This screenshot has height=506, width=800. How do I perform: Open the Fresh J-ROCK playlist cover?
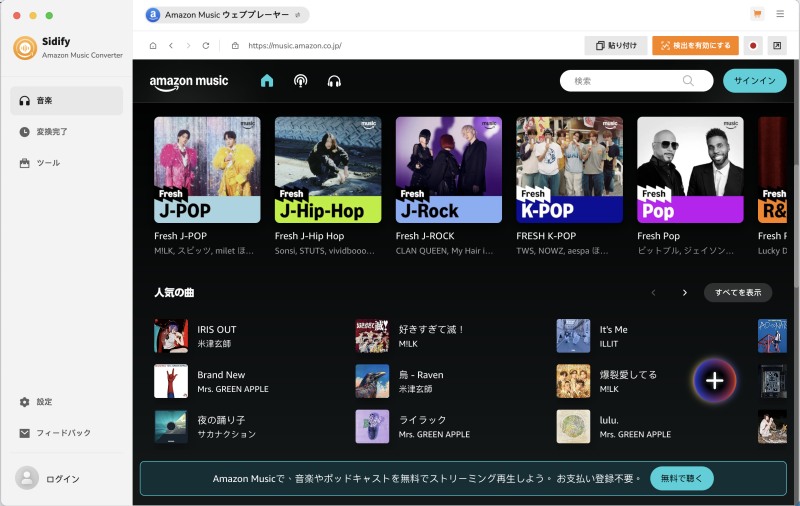point(448,170)
